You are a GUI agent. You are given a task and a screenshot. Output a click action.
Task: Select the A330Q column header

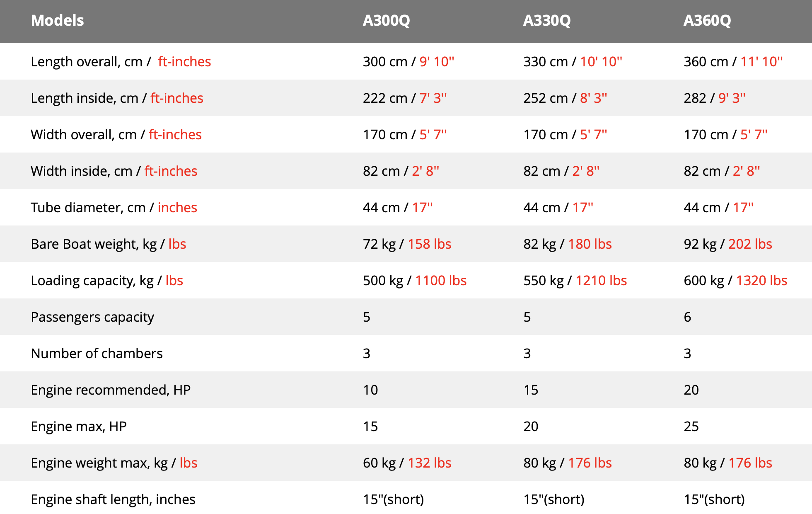coord(547,21)
